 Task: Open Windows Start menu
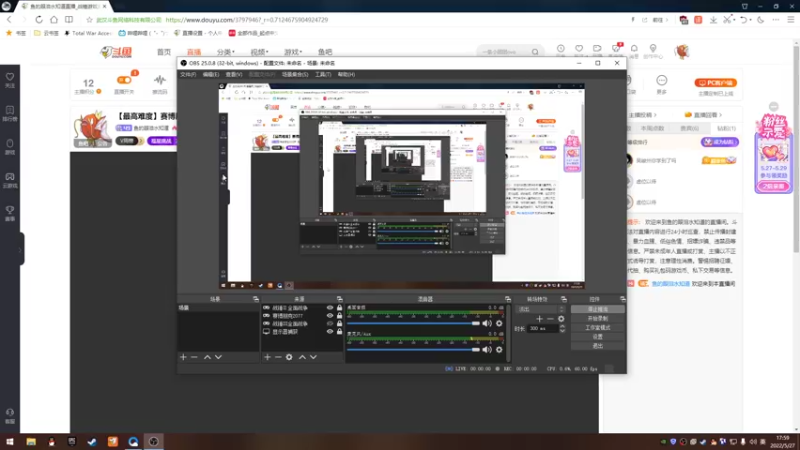[10, 442]
